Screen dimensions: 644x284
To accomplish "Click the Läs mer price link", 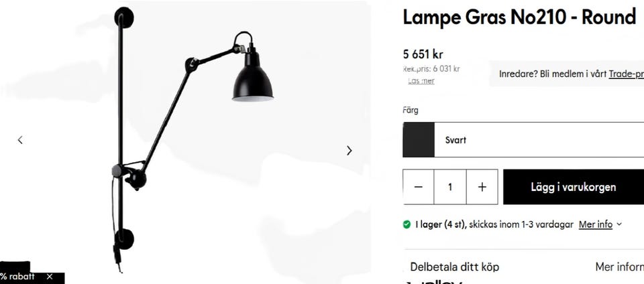I will pyautogui.click(x=421, y=81).
